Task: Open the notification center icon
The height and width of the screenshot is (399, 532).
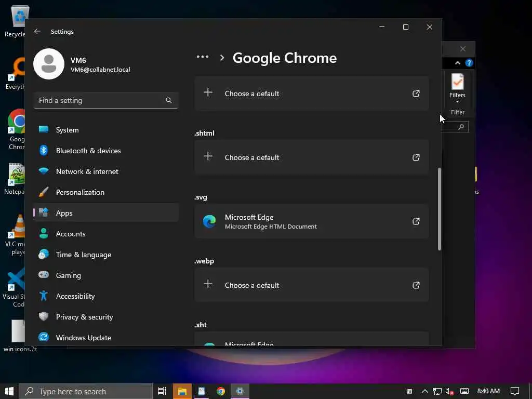Action: [x=515, y=391]
